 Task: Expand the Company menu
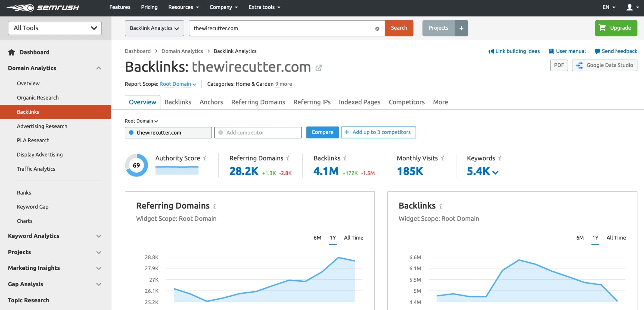(x=224, y=7)
